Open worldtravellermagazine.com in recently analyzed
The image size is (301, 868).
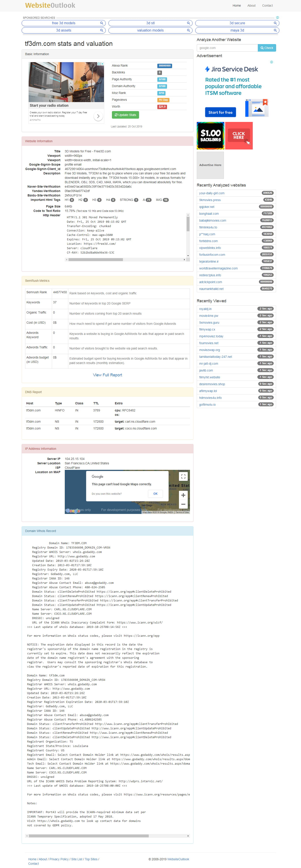click(x=218, y=268)
